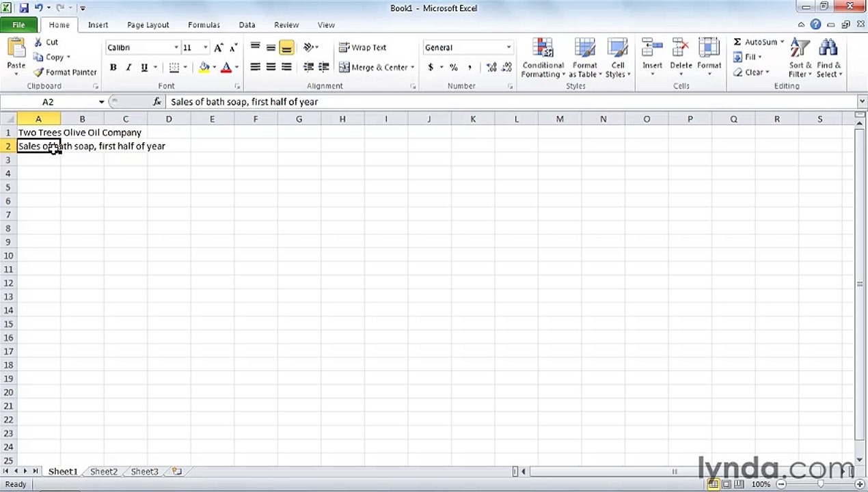Apply Accounting dollar number format
The image size is (868, 492).
pyautogui.click(x=431, y=68)
